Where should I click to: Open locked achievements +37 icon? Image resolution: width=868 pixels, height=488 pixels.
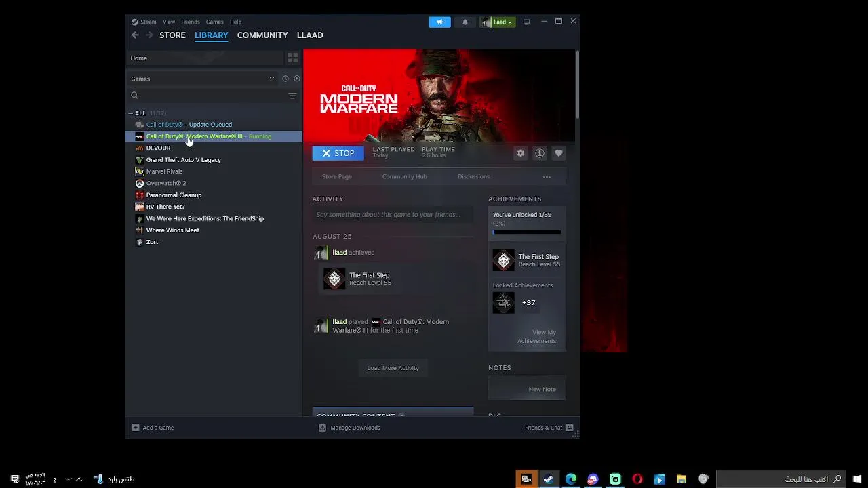click(503, 303)
